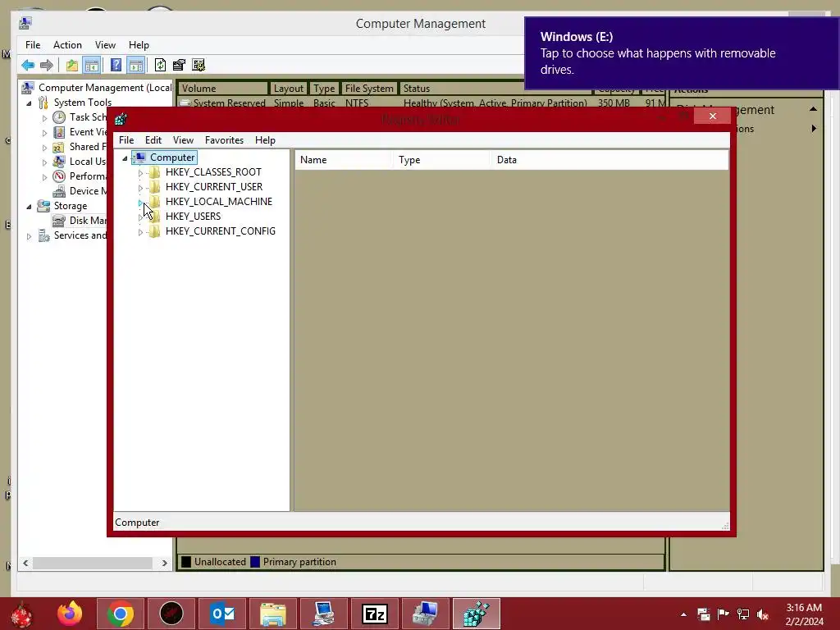840x630 pixels.
Task: Select HKEY_CURRENT_USER in the tree
Action: [214, 187]
